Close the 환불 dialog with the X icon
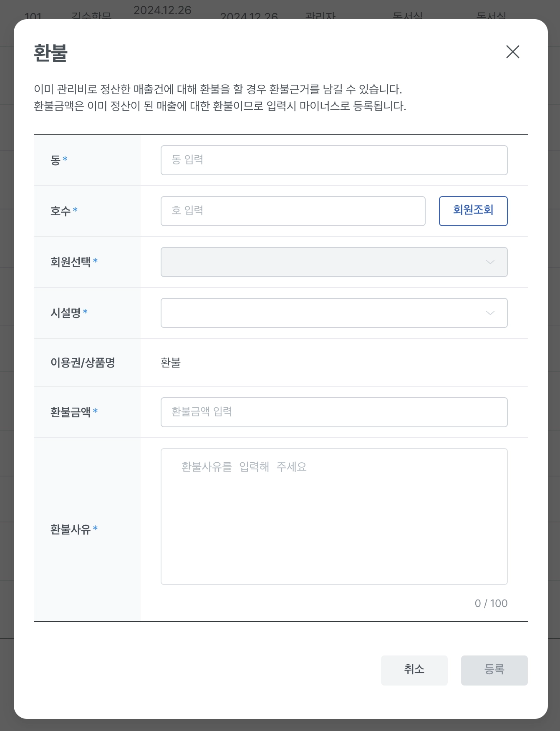Image resolution: width=560 pixels, height=731 pixels. pos(512,52)
